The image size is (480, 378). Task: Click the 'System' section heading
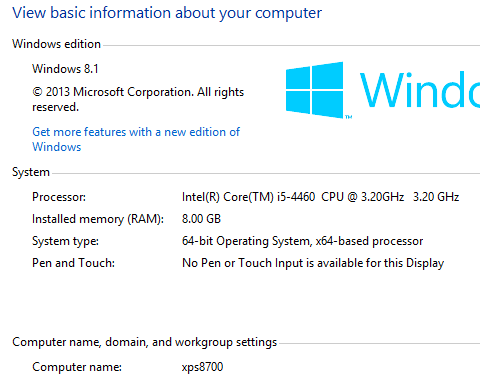[x=31, y=172]
